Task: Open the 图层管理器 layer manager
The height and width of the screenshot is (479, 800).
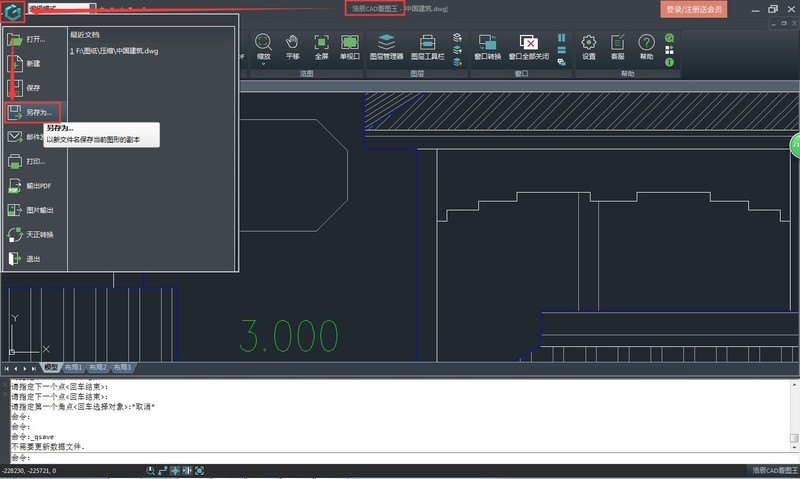Action: (386, 46)
